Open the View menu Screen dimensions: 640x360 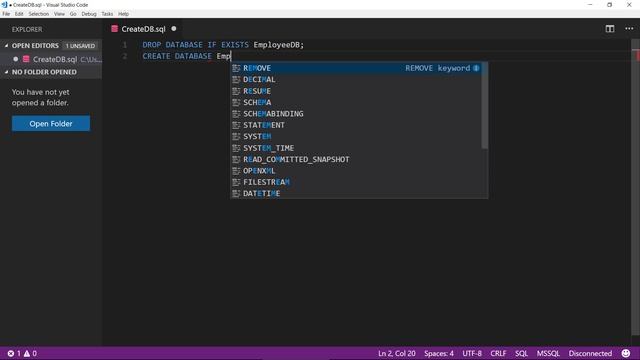[x=59, y=14]
